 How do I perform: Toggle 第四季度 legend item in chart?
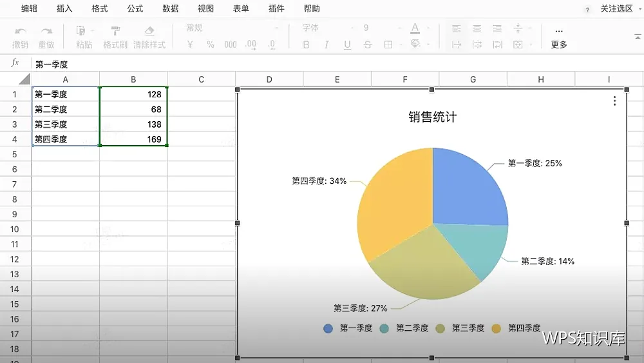click(516, 328)
